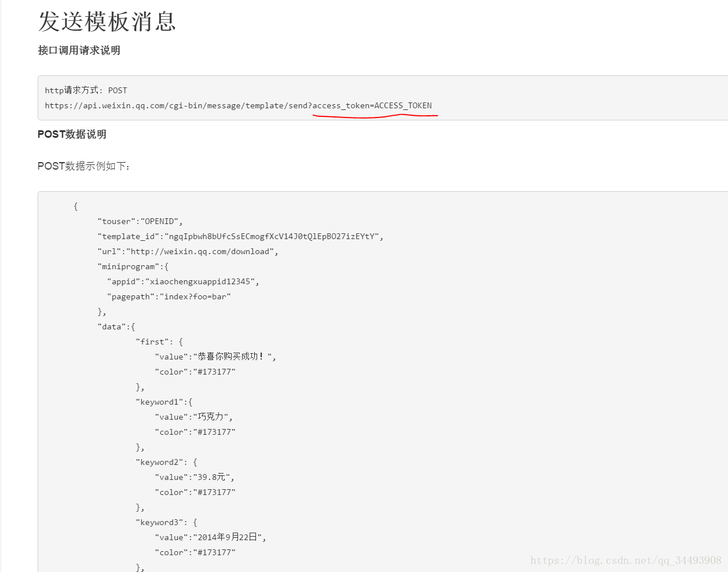Click the text POST数据示例如下
Image resolution: width=728 pixels, height=572 pixels.
click(84, 166)
